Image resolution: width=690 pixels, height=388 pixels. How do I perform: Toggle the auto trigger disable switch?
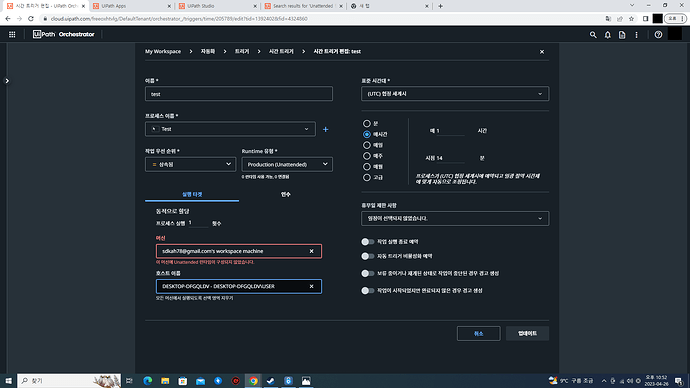pos(367,256)
